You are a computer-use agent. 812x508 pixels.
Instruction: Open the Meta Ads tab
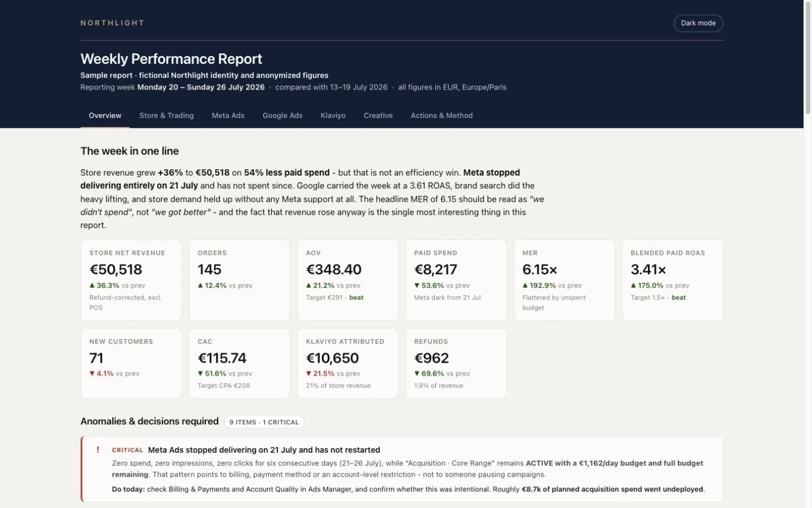pos(228,116)
